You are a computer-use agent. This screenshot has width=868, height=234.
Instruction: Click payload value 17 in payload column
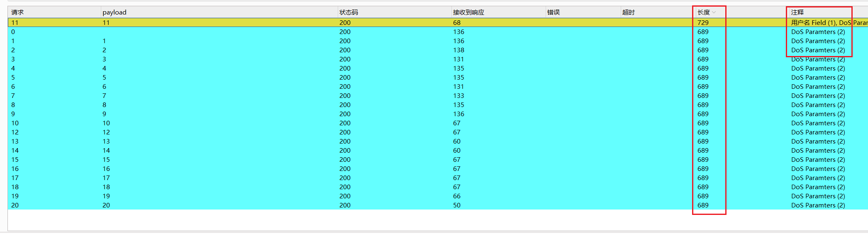(106, 178)
